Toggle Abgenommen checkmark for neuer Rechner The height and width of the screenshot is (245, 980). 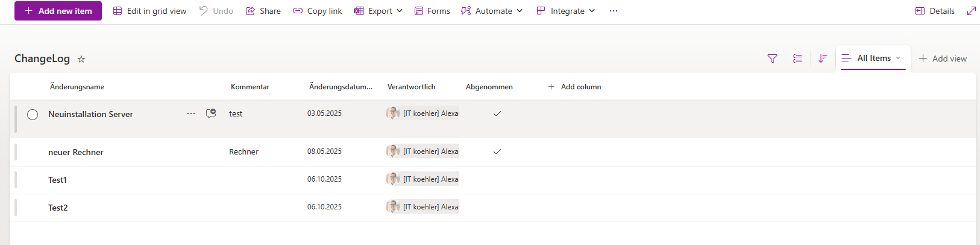tap(497, 151)
